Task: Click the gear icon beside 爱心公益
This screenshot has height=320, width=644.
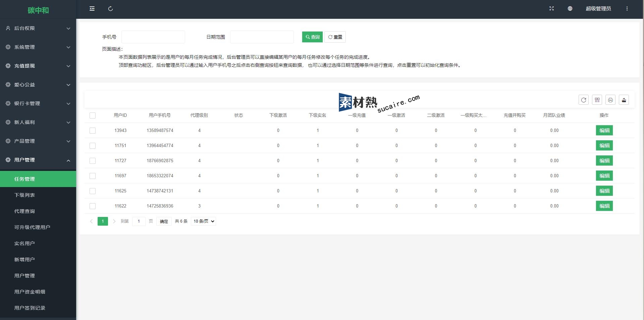Action: 8,85
